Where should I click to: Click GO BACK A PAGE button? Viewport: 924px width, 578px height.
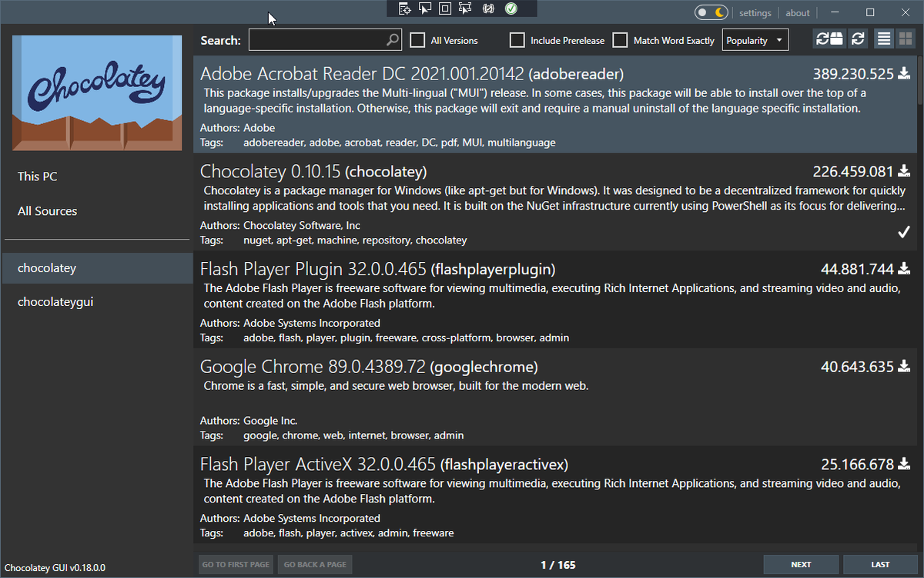pos(315,564)
